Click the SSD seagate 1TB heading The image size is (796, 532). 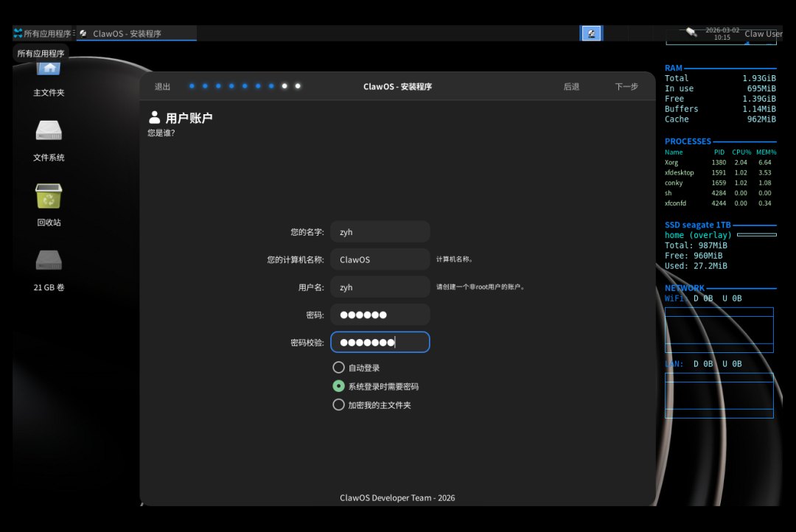[697, 225]
